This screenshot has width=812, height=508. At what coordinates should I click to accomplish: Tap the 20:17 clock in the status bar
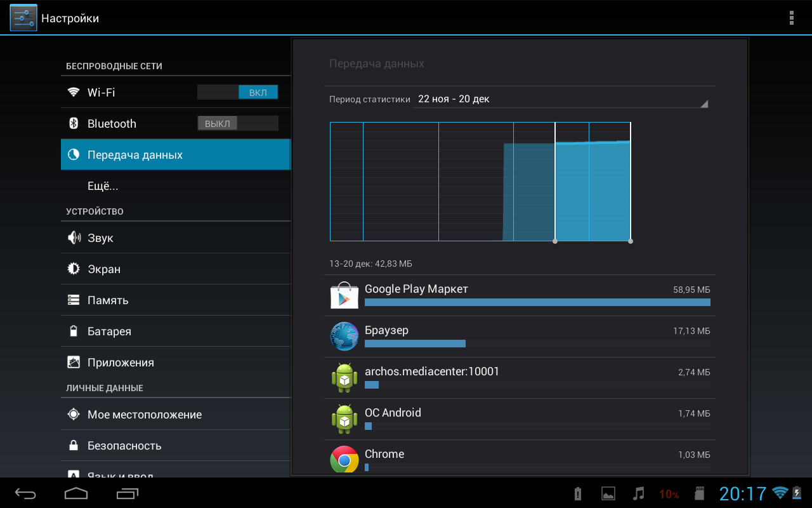pyautogui.click(x=743, y=493)
